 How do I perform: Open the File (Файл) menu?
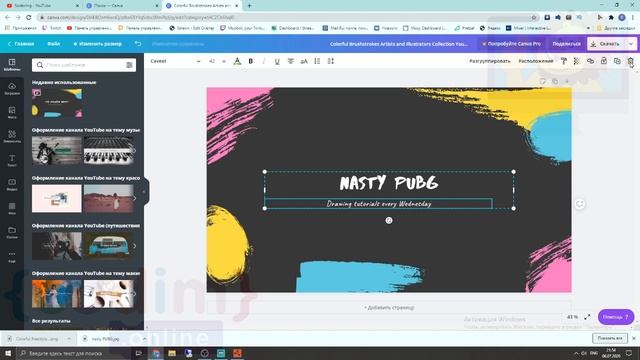(x=53, y=44)
